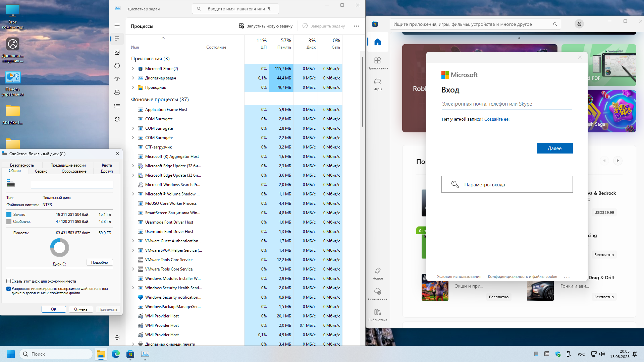Click email or phone field in sign-in

pos(507,104)
